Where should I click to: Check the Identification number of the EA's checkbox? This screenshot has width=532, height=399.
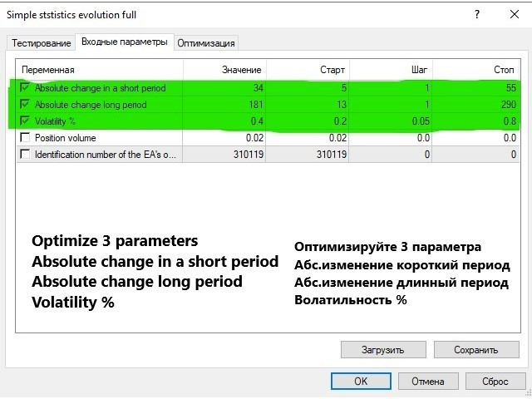coord(26,155)
